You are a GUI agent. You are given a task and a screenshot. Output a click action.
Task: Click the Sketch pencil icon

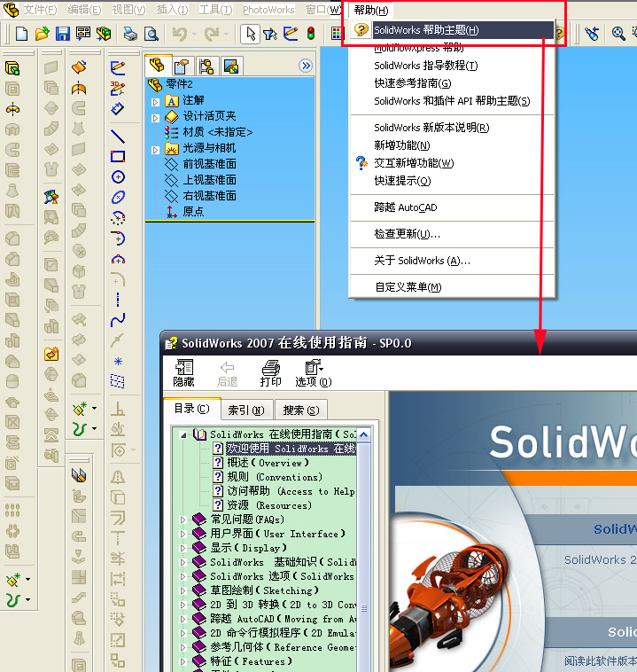[118, 67]
